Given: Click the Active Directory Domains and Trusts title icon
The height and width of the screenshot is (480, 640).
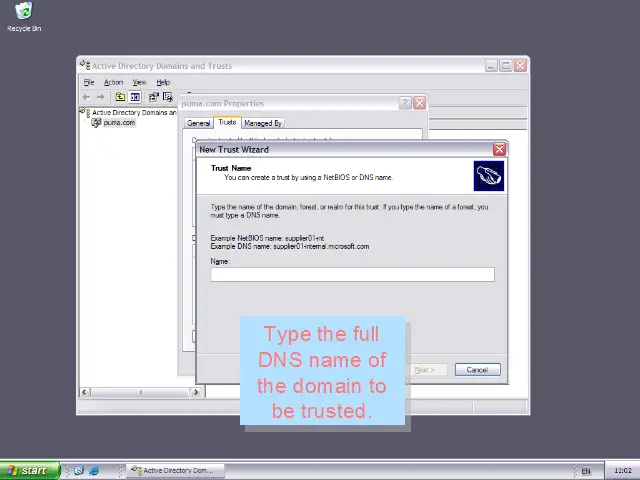Looking at the screenshot, I should [x=85, y=65].
